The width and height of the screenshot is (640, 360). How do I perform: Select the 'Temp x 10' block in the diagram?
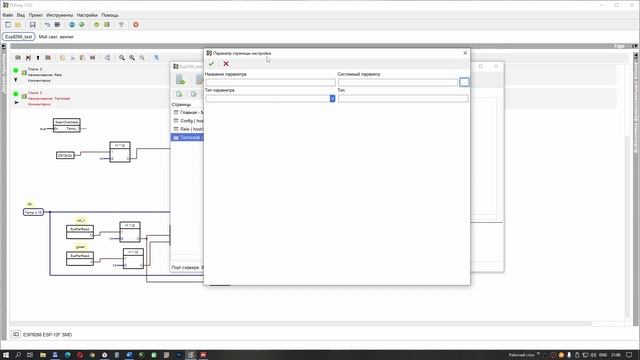[x=33, y=212]
